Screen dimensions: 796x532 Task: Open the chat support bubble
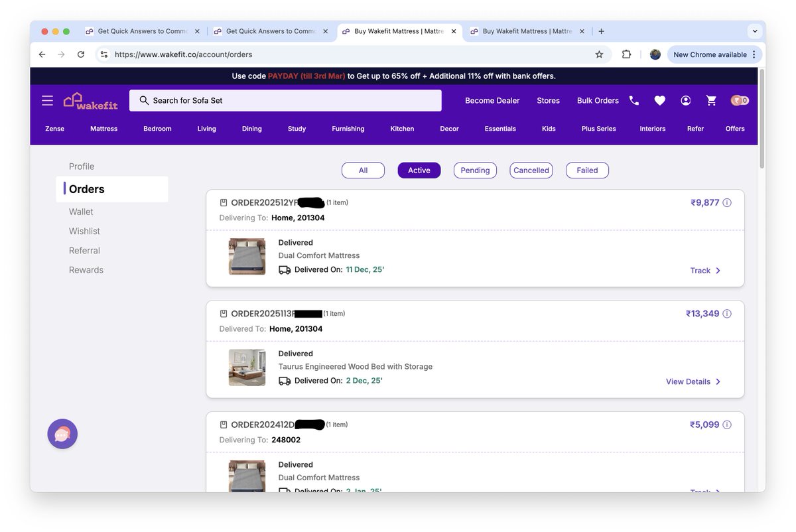click(62, 434)
